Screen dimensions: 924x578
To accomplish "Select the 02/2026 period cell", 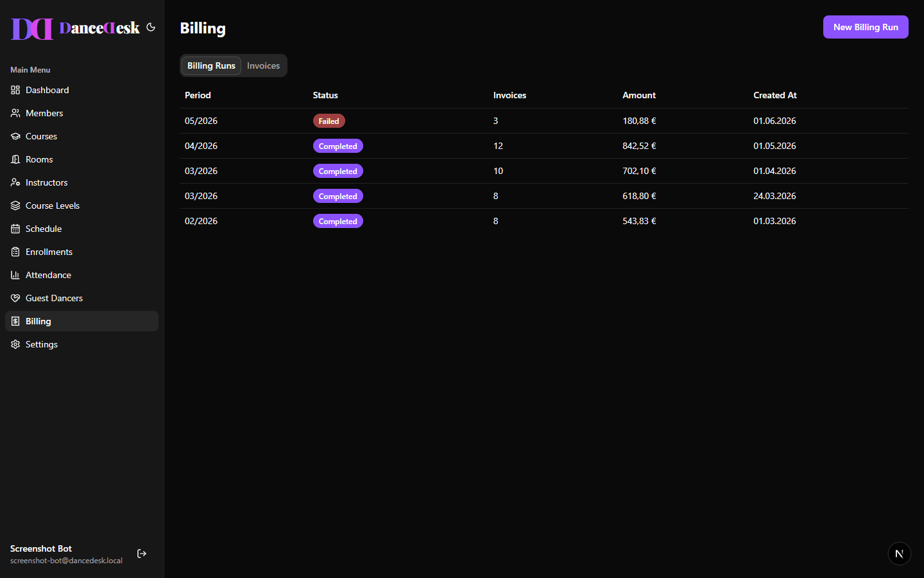I will (201, 221).
